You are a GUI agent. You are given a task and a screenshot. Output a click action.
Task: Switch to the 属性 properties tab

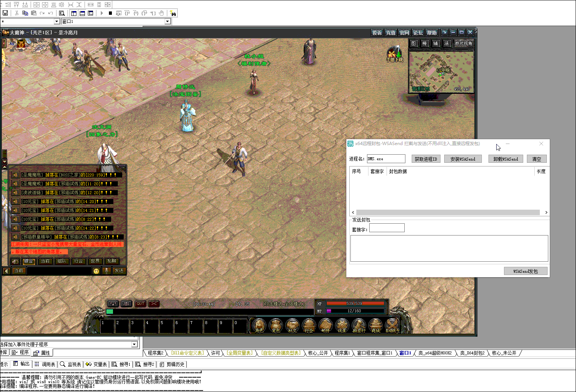coord(42,353)
